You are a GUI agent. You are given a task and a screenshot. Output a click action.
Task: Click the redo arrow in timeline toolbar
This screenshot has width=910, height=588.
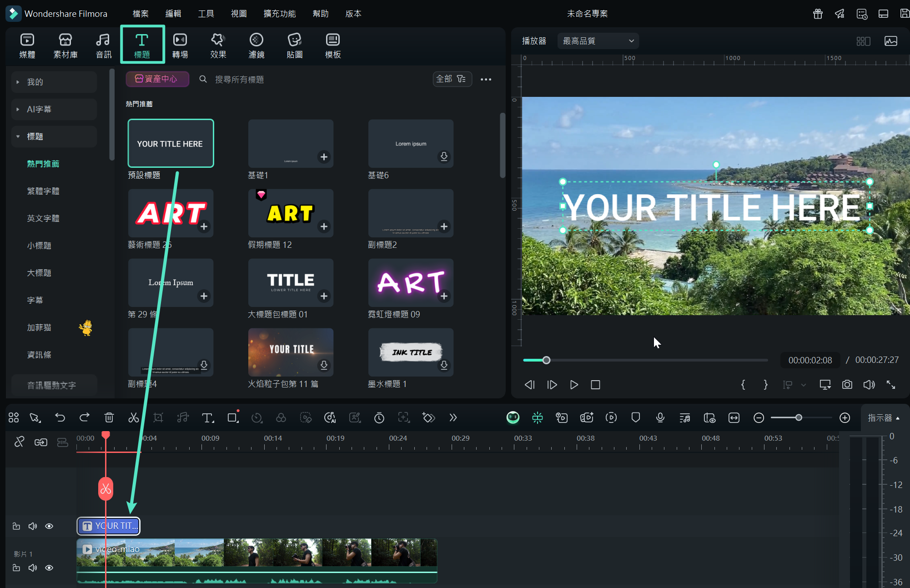click(85, 417)
